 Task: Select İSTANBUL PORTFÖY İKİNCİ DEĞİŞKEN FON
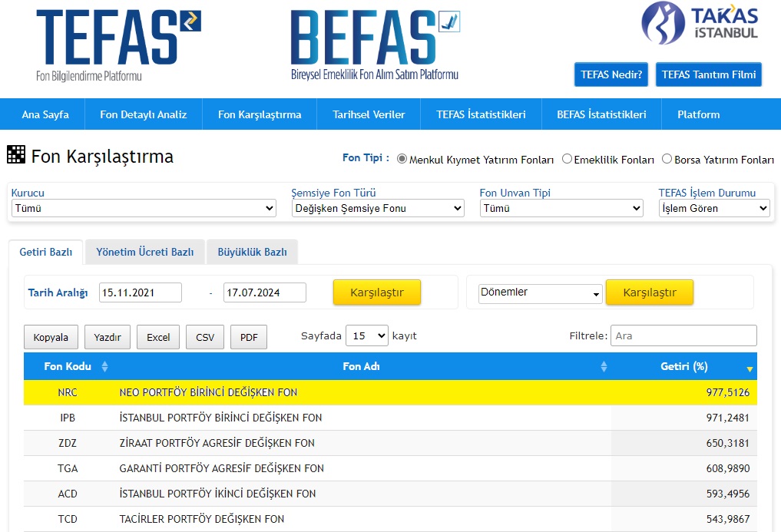tap(217, 494)
